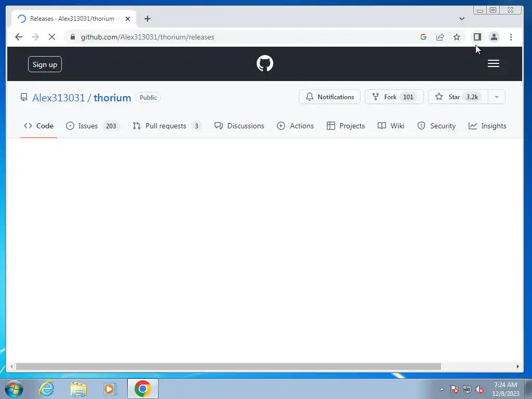Image resolution: width=532 pixels, height=399 pixels.
Task: Stop loading the page with the X button
Action: click(51, 37)
